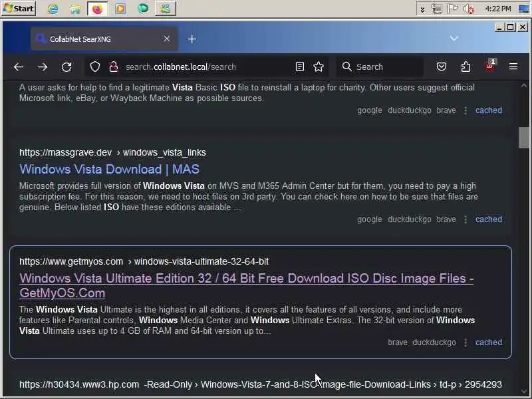Click duckduckgo label under getmyos result
532x399 pixels.
pyautogui.click(x=434, y=342)
